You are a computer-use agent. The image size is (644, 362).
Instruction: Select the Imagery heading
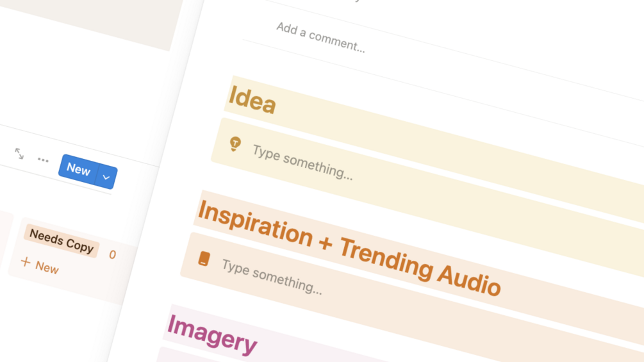(212, 334)
